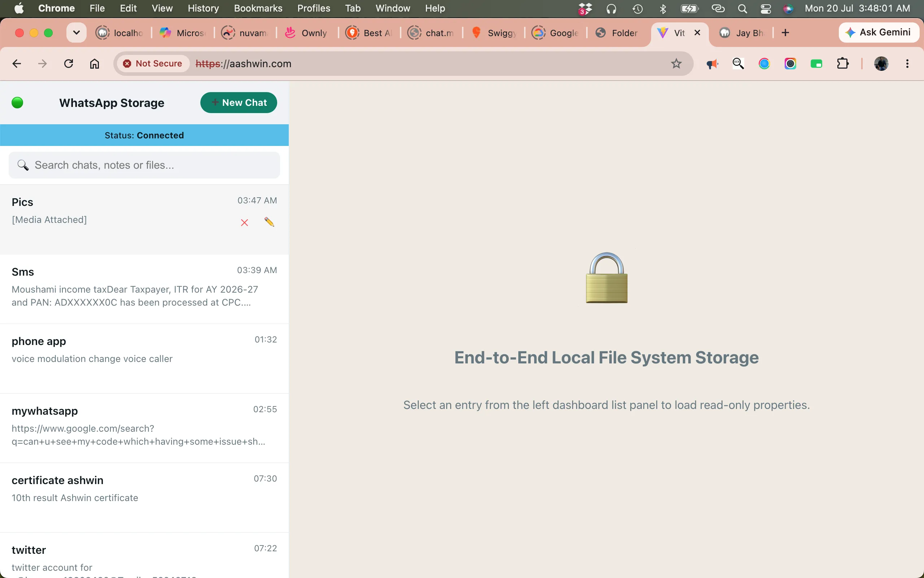
Task: Switch to the chat.m tab
Action: coord(431,33)
